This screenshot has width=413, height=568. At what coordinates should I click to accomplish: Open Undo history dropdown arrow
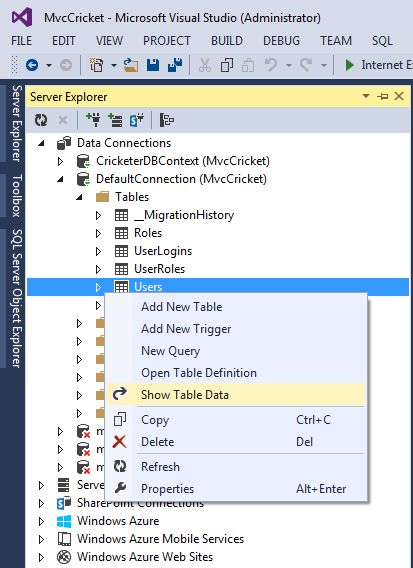[x=289, y=66]
